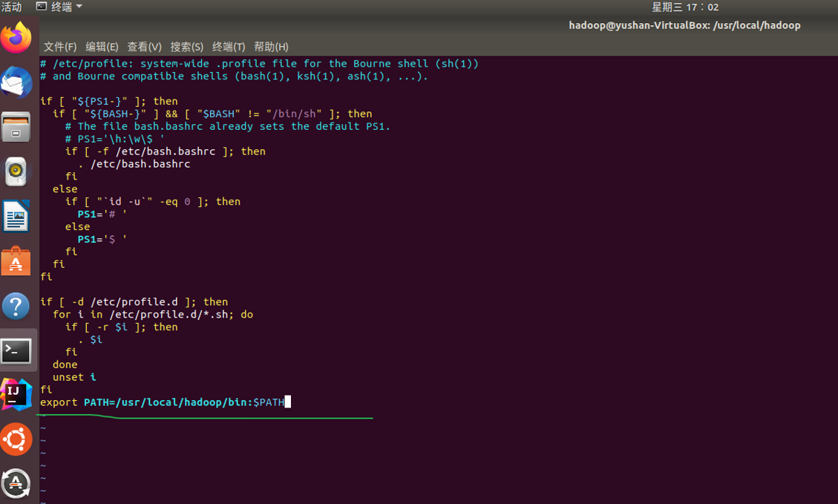Screen dimensions: 838x504
Task: Click 活动 activities button
Action: point(11,7)
